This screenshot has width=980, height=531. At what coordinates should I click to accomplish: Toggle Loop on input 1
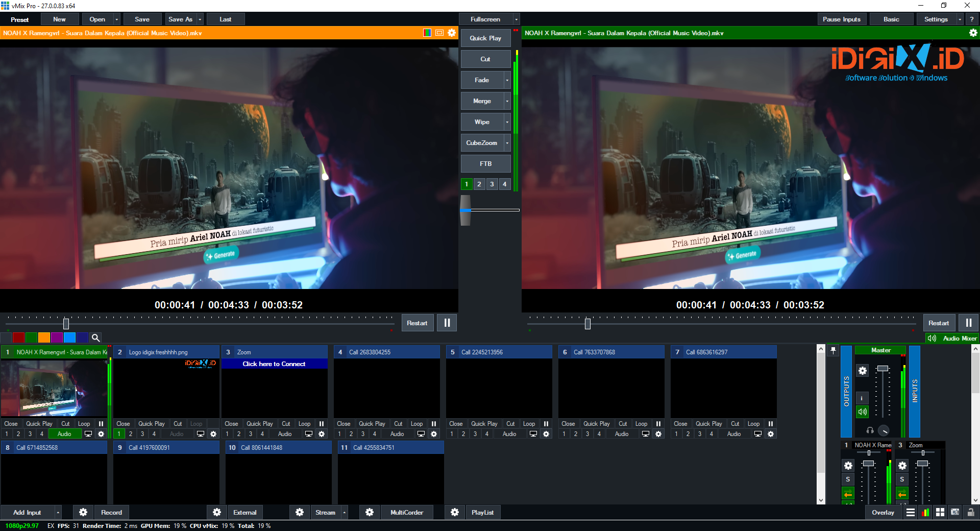click(84, 424)
